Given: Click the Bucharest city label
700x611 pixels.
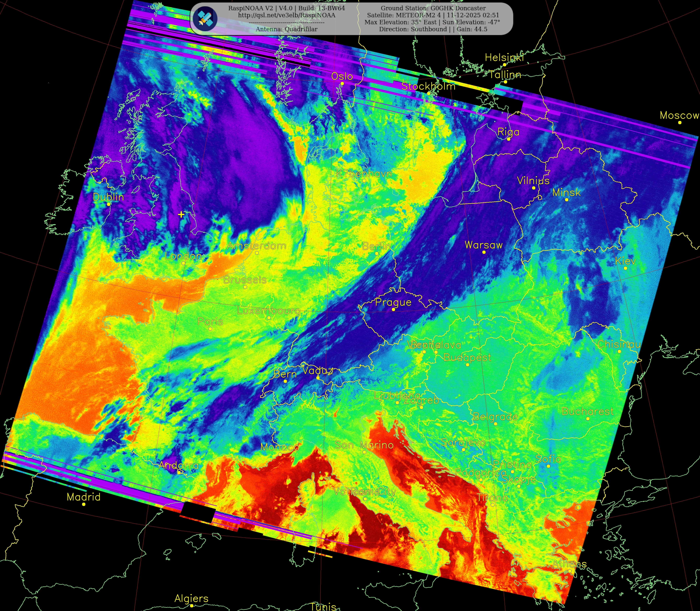Looking at the screenshot, I should point(587,411).
